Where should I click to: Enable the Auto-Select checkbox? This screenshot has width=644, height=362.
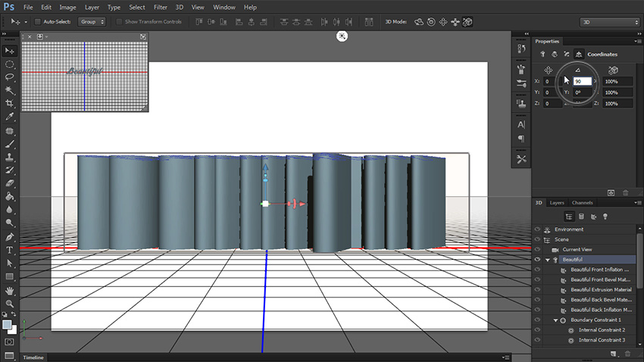[38, 22]
